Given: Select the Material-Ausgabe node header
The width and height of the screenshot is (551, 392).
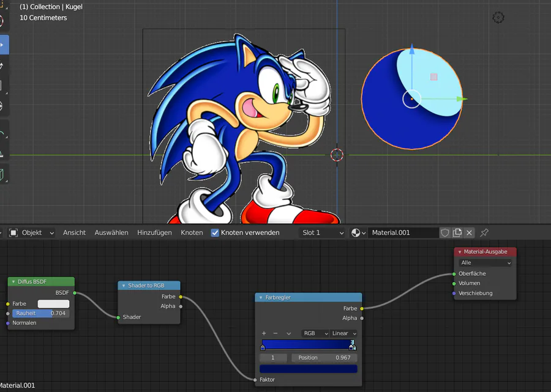Looking at the screenshot, I should pyautogui.click(x=485, y=252).
